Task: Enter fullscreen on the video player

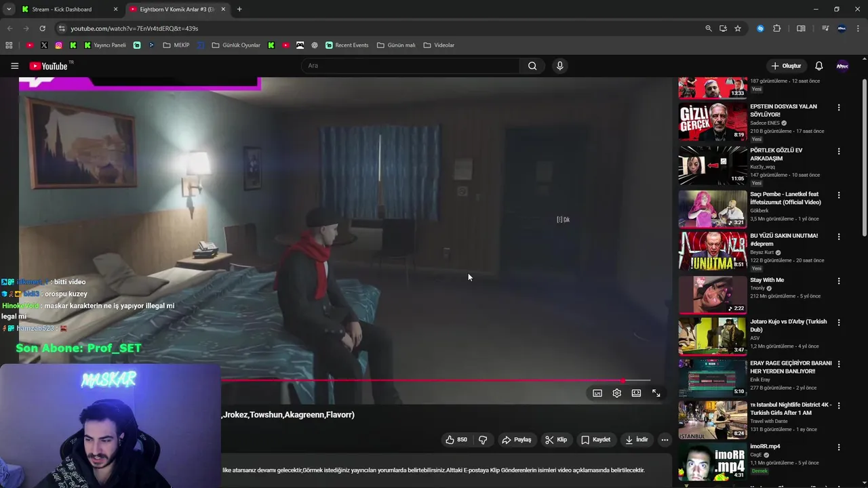Action: 656,393
